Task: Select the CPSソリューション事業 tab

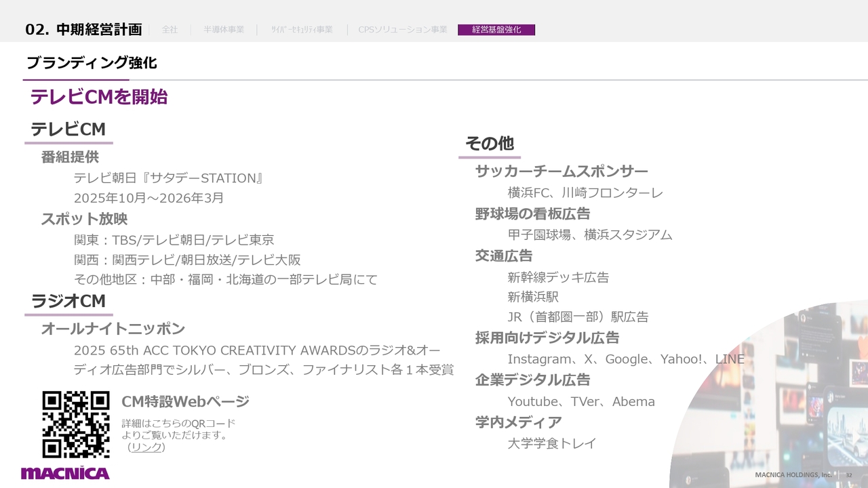Action: (x=403, y=30)
